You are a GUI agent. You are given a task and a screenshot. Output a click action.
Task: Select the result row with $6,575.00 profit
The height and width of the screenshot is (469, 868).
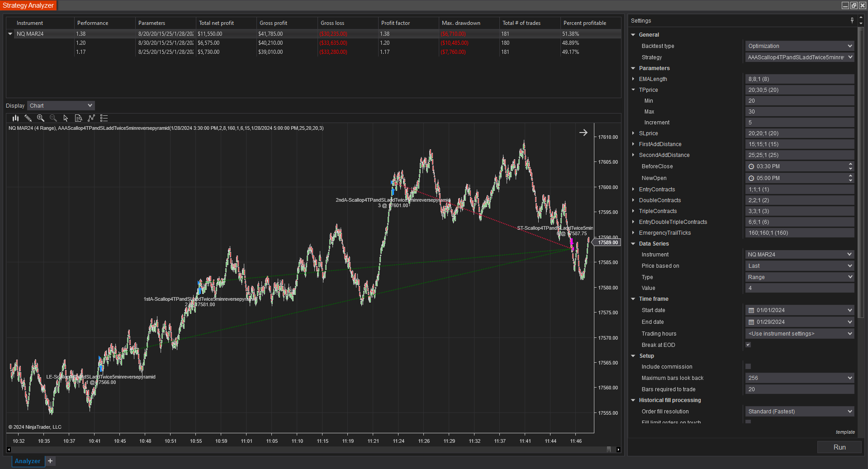[313, 43]
